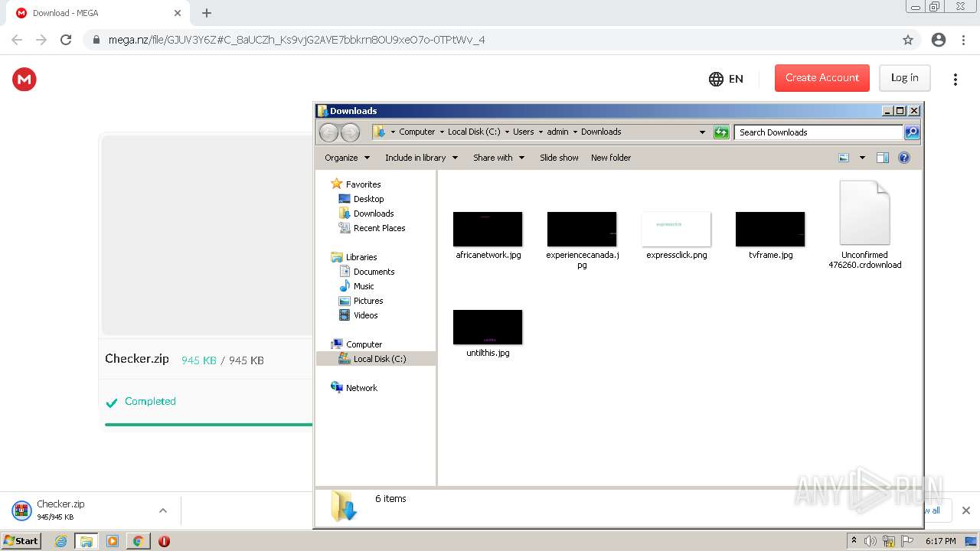Click Explorer back navigation arrow
This screenshot has width=980, height=551.
328,132
